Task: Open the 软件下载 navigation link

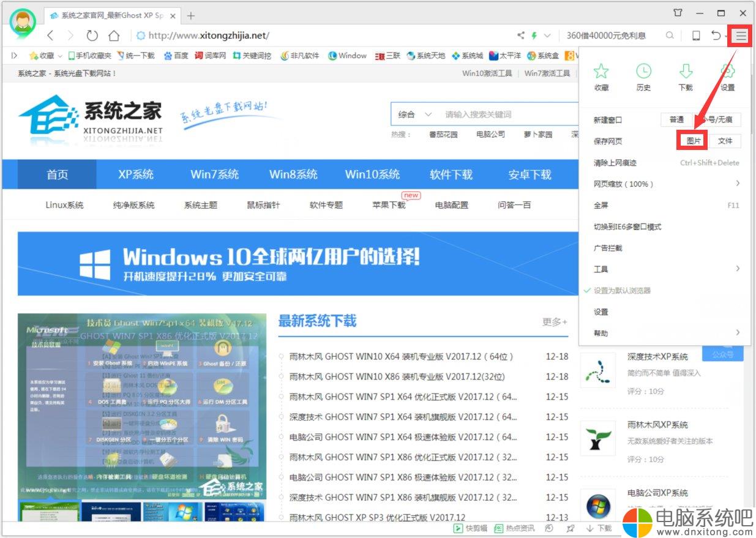Action: click(451, 174)
